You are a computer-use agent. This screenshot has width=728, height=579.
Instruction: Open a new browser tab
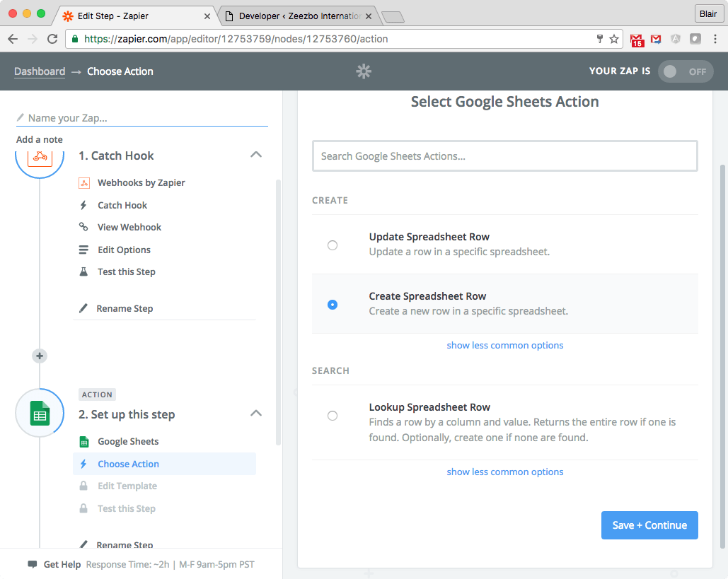click(393, 17)
